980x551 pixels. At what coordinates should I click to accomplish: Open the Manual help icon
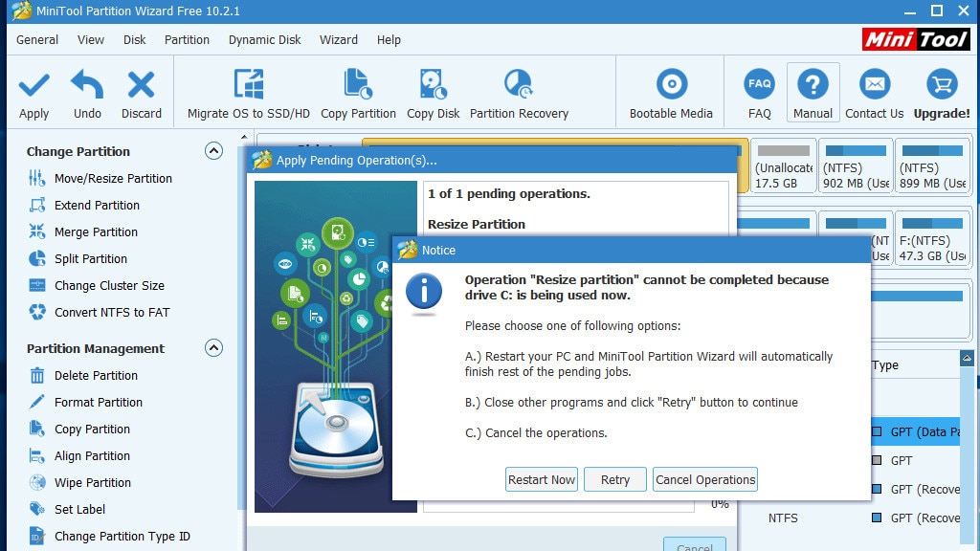point(813,84)
